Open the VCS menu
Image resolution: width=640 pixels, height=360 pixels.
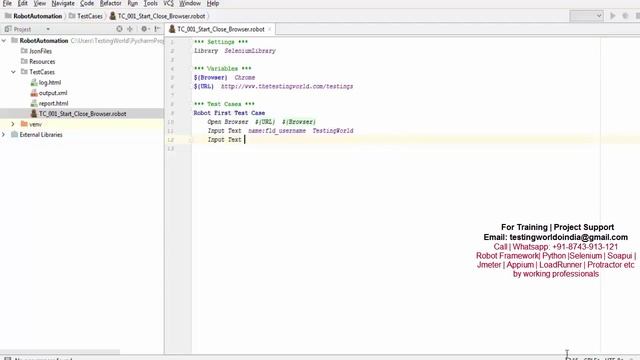click(x=169, y=3)
